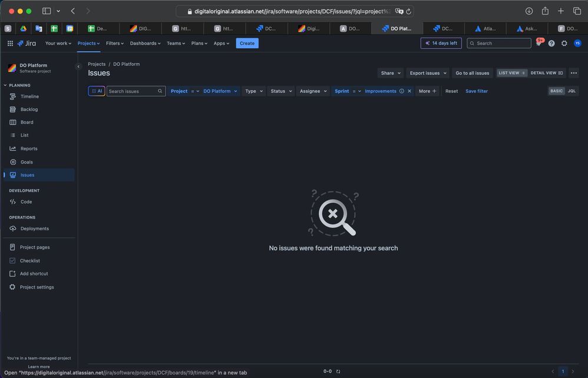Enable the AI toggle in the search bar

tap(97, 91)
